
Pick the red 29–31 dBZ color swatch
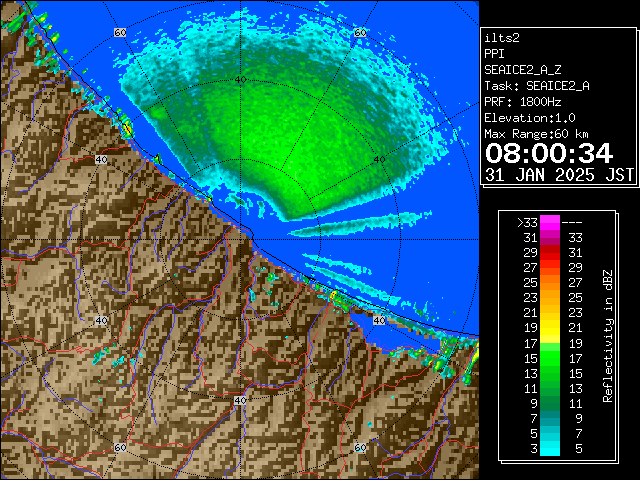[550, 253]
